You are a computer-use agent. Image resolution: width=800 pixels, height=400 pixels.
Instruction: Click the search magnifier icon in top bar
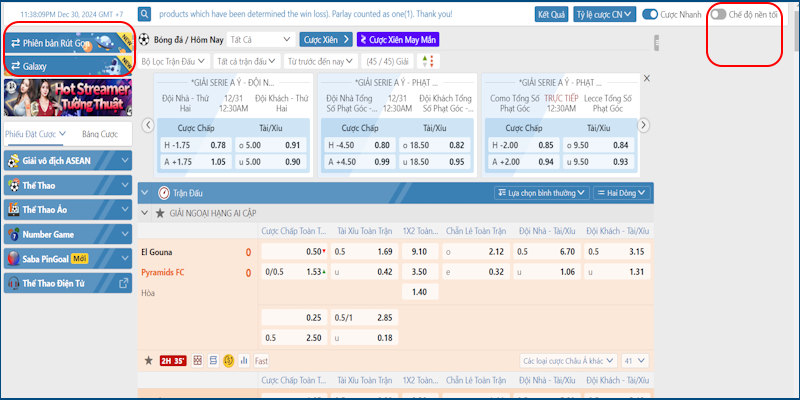(x=145, y=15)
